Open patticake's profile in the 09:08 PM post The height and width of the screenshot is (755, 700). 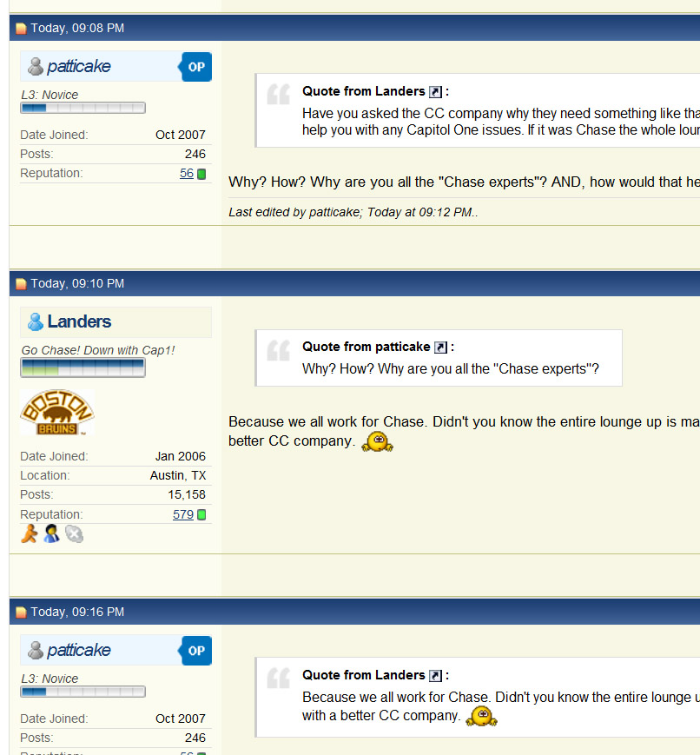79,66
